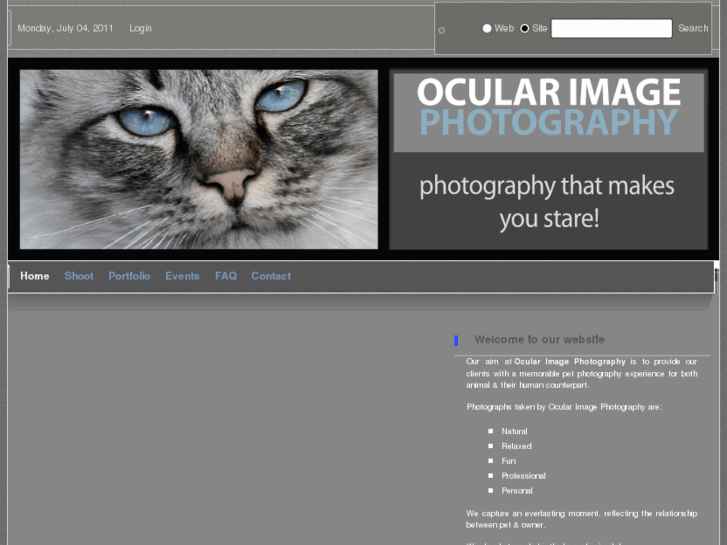Click the small circle icon beside search options

coord(442,30)
